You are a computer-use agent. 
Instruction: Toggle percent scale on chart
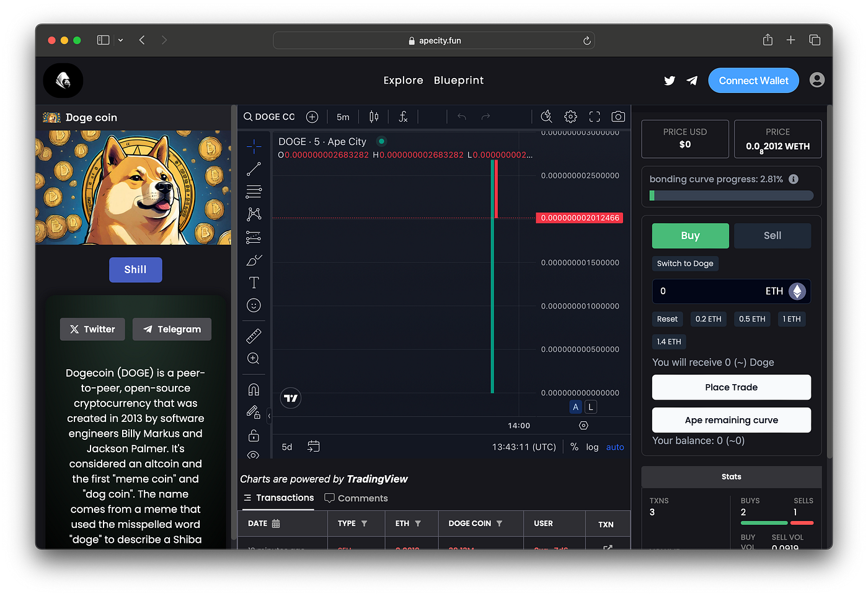click(x=574, y=447)
